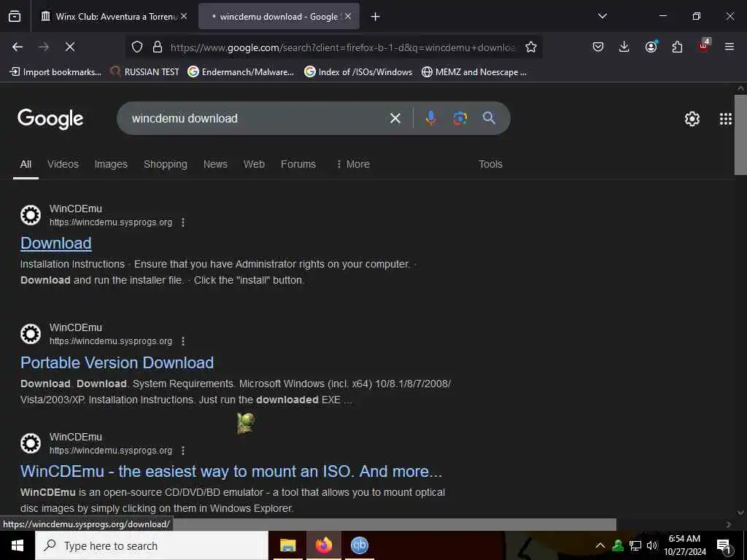The image size is (747, 560).
Task: Click the Google logo
Action: point(50,119)
